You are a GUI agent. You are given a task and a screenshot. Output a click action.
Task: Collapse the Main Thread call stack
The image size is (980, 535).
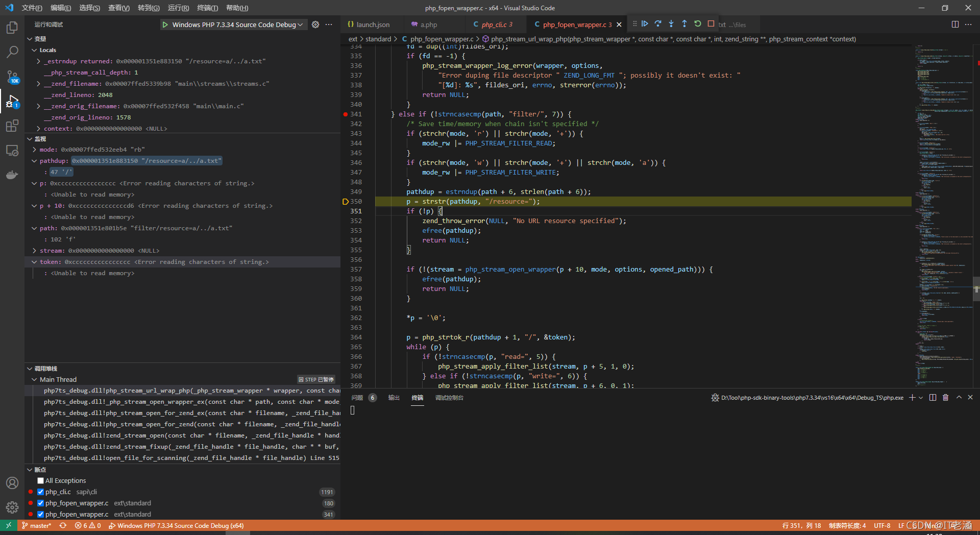tap(34, 379)
